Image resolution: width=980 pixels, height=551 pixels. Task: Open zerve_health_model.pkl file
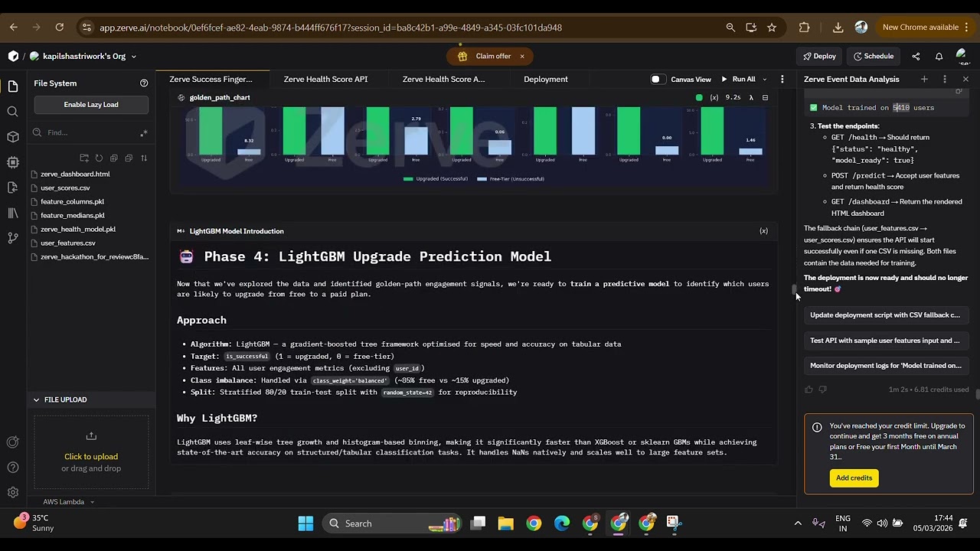tap(78, 229)
